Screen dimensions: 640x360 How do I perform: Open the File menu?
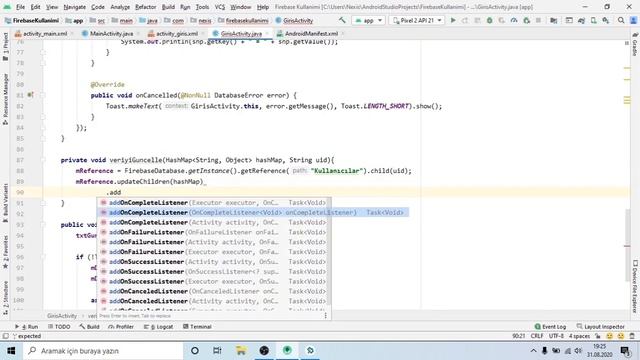point(20,7)
